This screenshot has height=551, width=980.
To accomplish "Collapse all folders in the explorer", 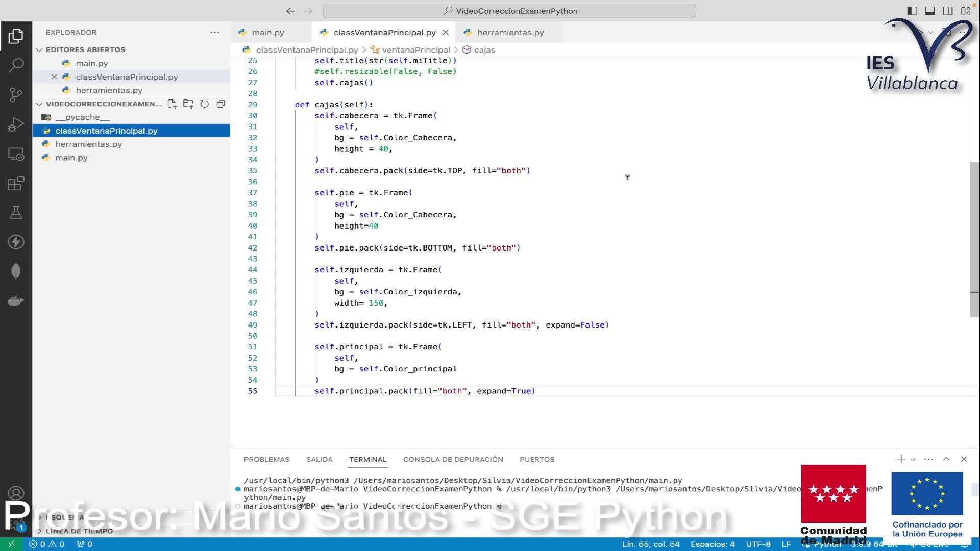I will point(221,104).
